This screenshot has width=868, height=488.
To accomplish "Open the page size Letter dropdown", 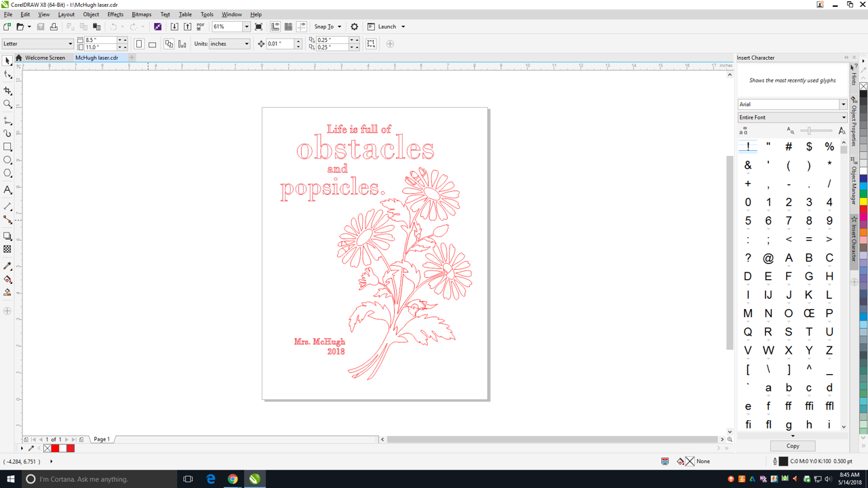I will (70, 44).
